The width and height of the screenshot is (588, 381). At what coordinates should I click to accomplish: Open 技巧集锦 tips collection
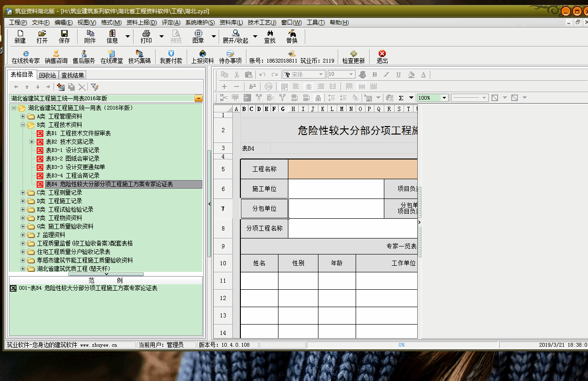click(139, 56)
